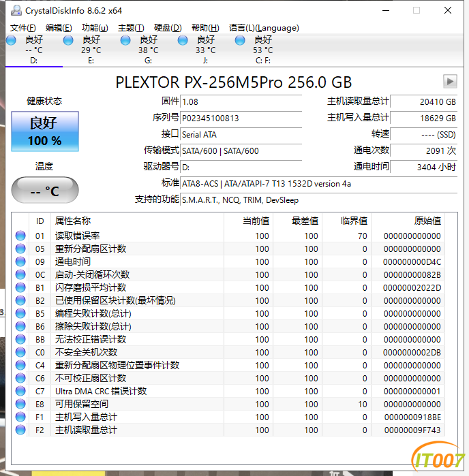This screenshot has height=476, width=469.
Task: Click the 当前值 column header
Action: [248, 221]
